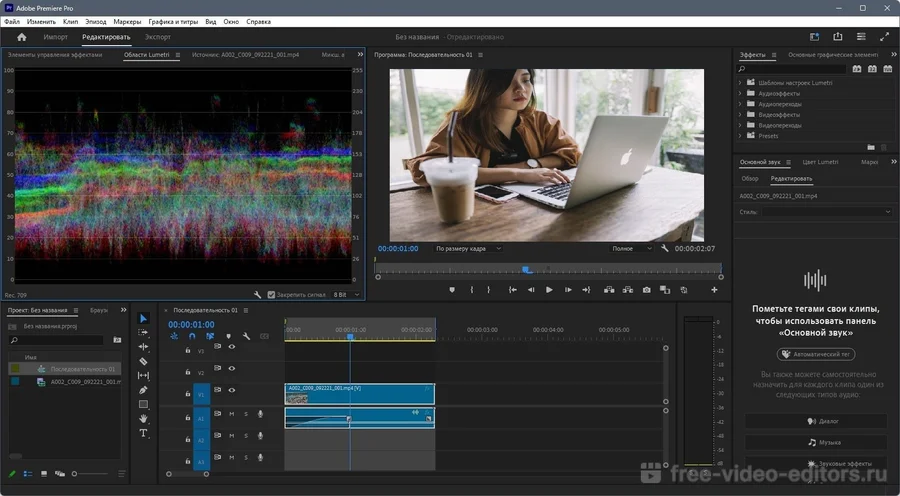
Task: Click the program monitor playhead scrubber
Action: (525, 269)
